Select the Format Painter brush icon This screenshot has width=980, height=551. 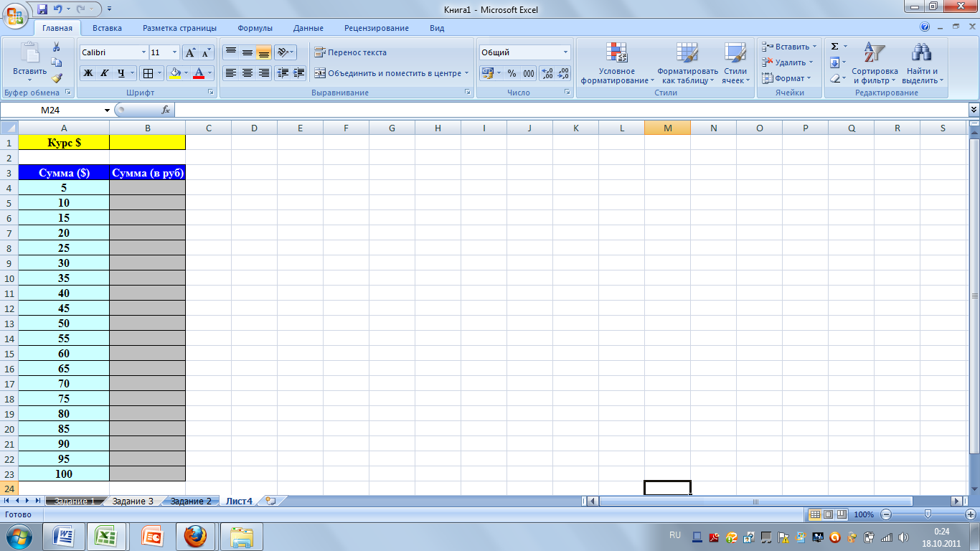click(57, 77)
